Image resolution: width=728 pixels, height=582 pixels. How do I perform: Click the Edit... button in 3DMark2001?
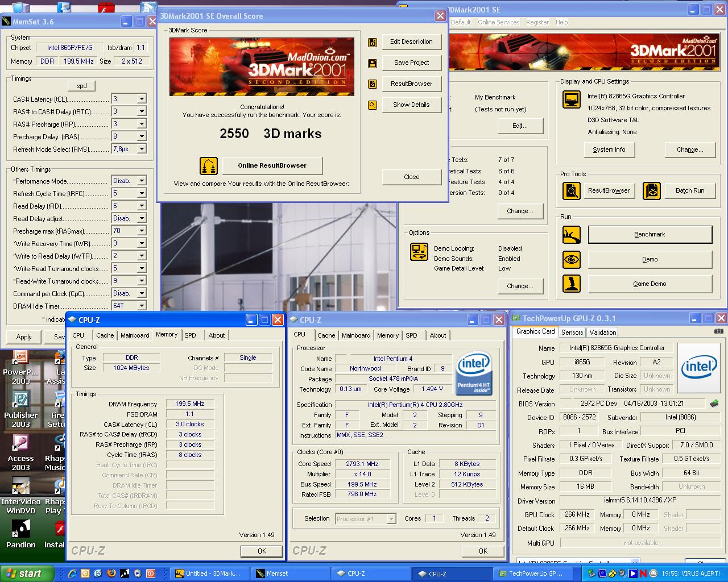(520, 126)
